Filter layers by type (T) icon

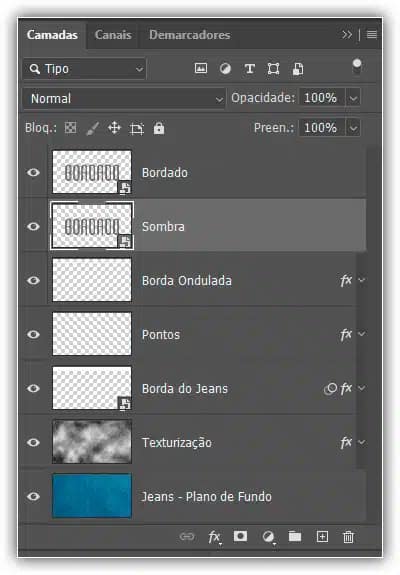(x=249, y=69)
